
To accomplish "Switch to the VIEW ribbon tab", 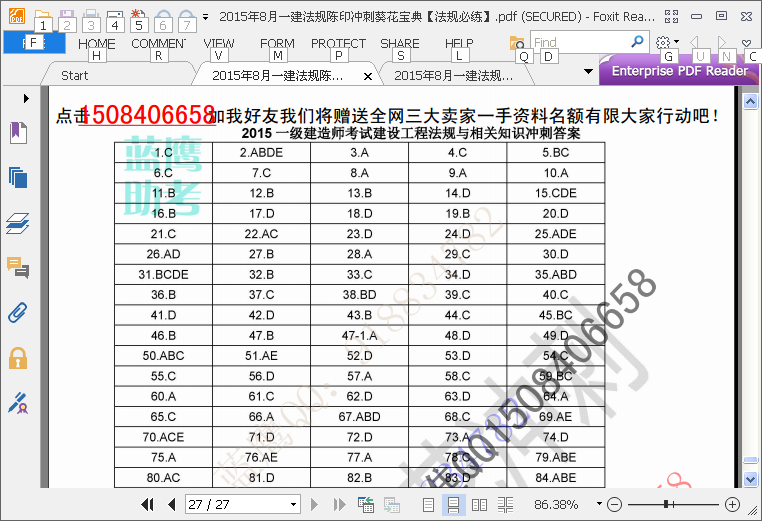I will [x=219, y=43].
